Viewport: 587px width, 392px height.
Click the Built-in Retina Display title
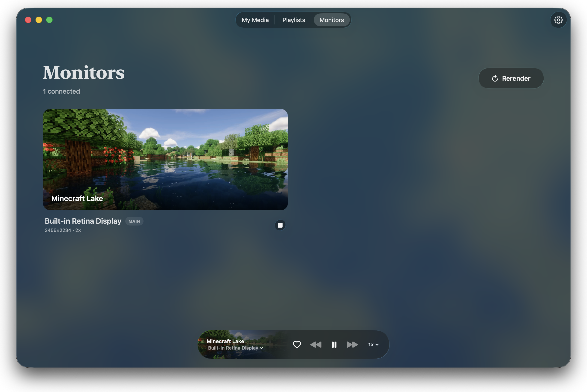point(83,221)
